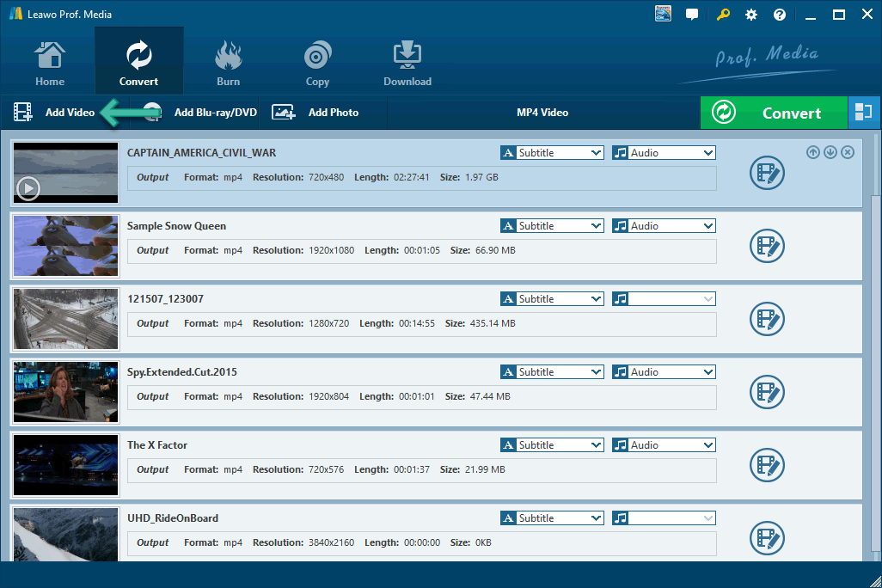
Task: Click the 47.44 MB size value
Action: click(x=490, y=396)
